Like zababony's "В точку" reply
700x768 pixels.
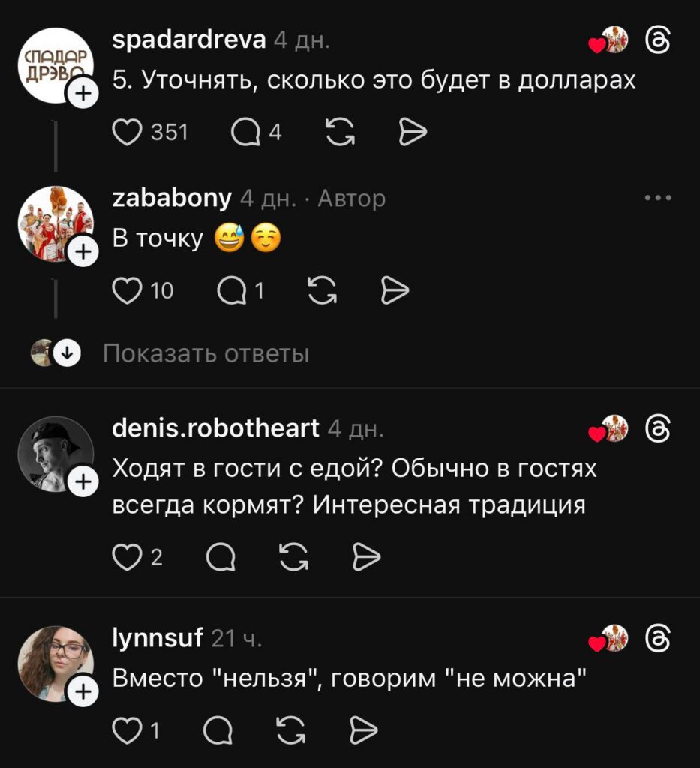[127, 290]
